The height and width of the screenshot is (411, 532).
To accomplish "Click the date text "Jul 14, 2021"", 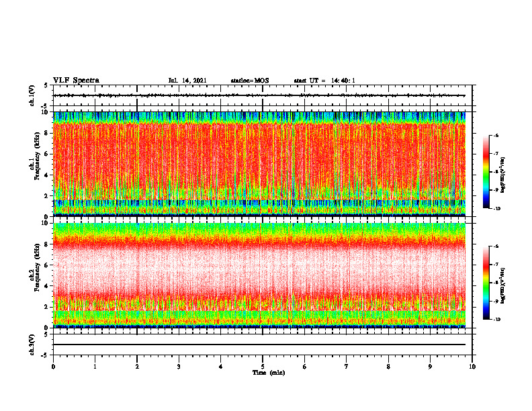I will coord(187,81).
